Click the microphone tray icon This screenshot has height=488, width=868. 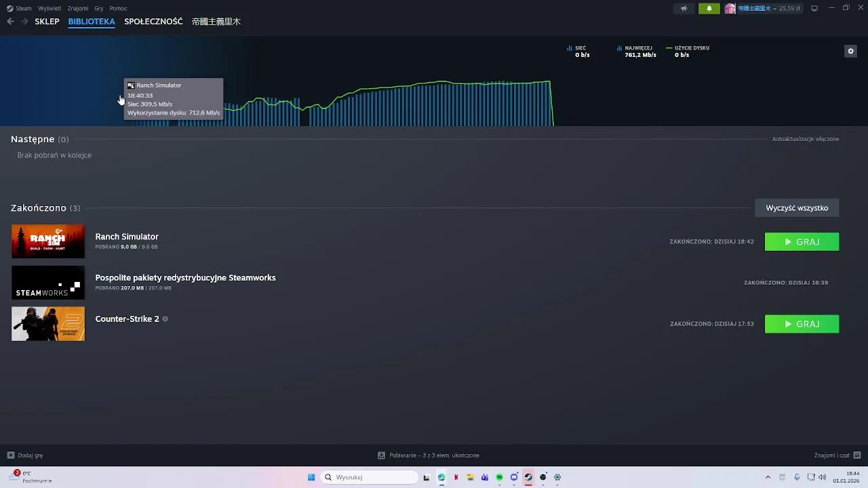click(797, 477)
